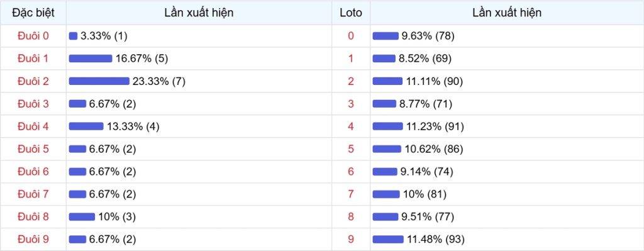Click the Loto column header

(x=351, y=13)
